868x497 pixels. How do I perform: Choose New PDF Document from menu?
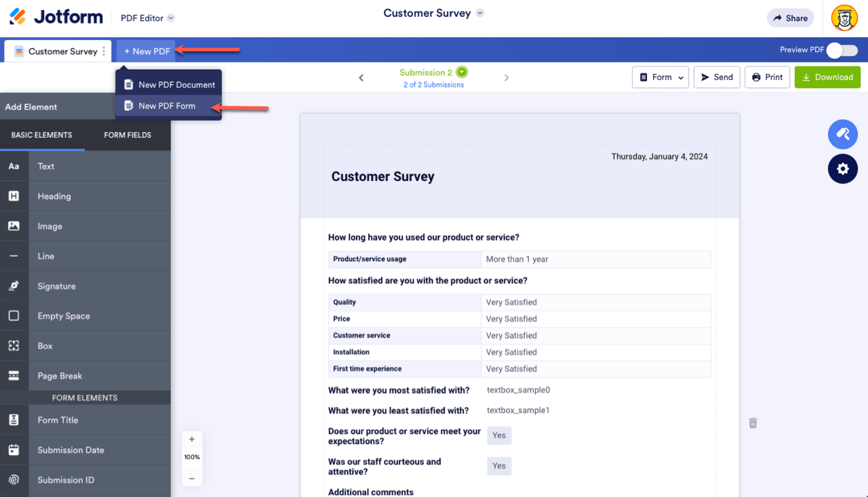pos(169,85)
